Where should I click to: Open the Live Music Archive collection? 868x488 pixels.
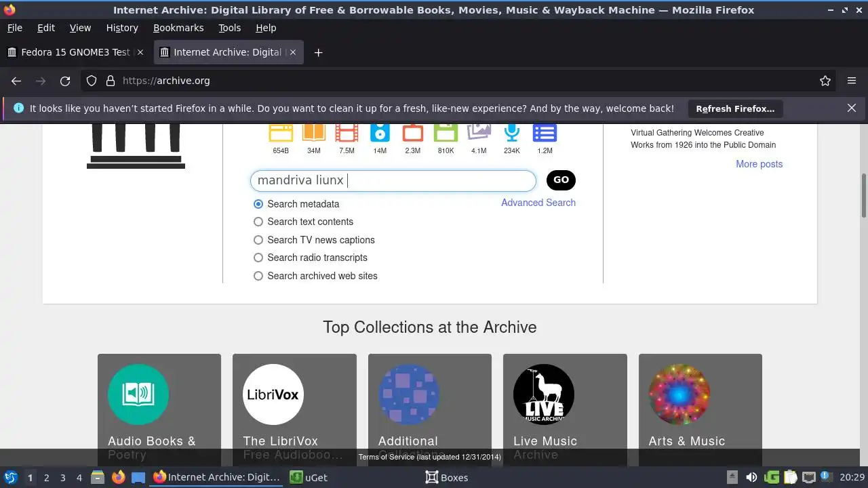pyautogui.click(x=565, y=409)
